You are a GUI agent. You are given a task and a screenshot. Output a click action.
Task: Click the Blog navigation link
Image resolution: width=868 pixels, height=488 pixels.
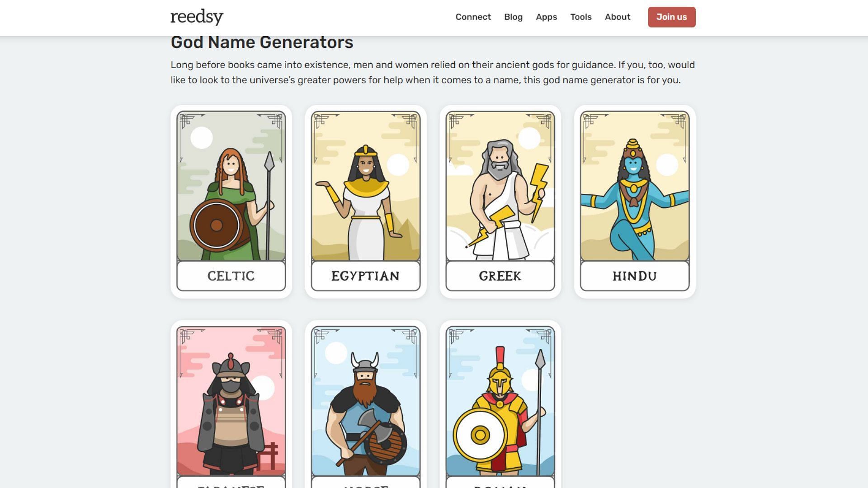pos(513,17)
